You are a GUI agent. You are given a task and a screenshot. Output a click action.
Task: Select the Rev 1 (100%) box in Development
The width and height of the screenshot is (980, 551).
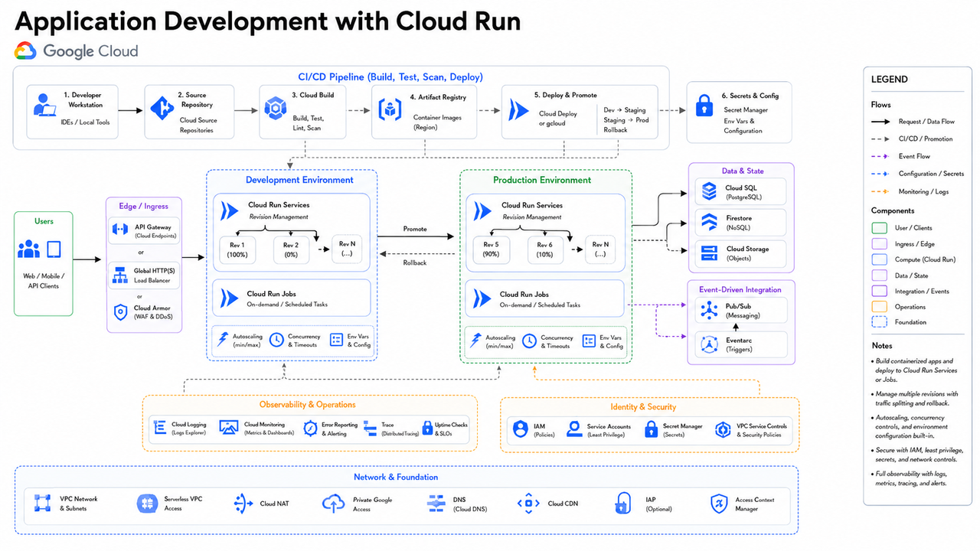tap(236, 249)
